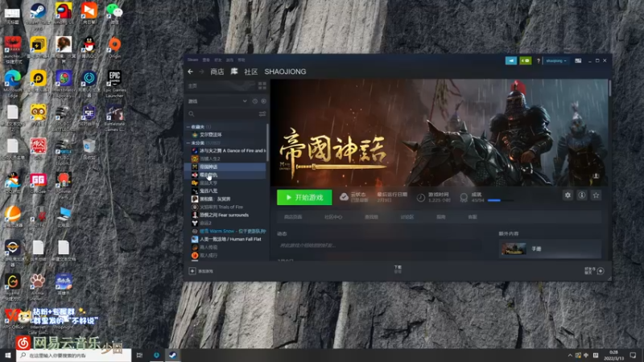Open the QQ penguin desktop icon
The image size is (644, 362).
click(x=89, y=44)
